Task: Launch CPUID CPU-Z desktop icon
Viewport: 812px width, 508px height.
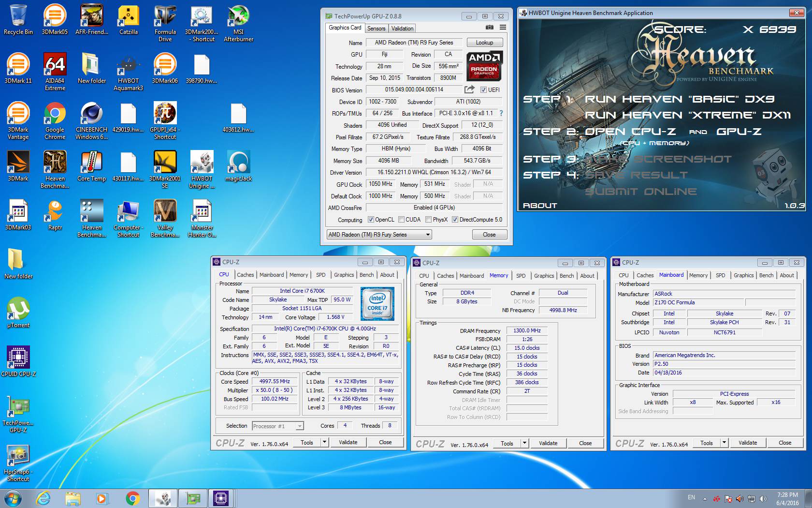Action: pos(18,361)
